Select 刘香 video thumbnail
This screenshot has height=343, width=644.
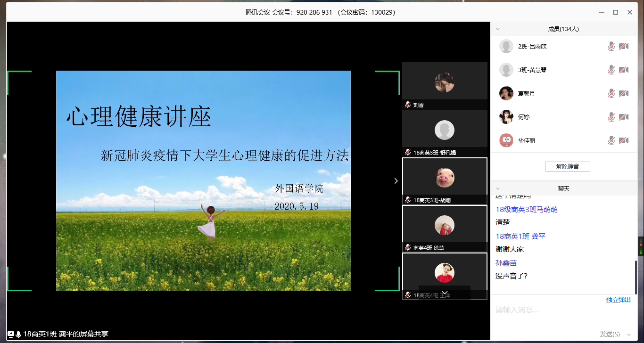pos(445,86)
